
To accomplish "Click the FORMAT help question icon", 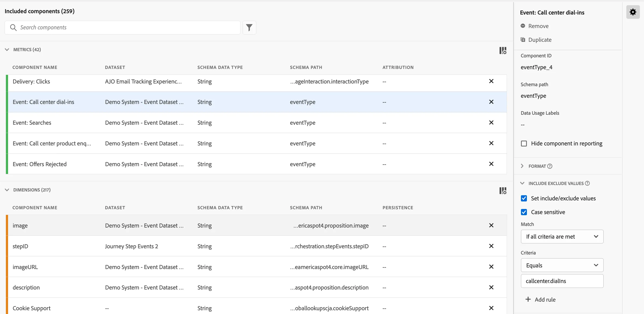I will pyautogui.click(x=550, y=166).
